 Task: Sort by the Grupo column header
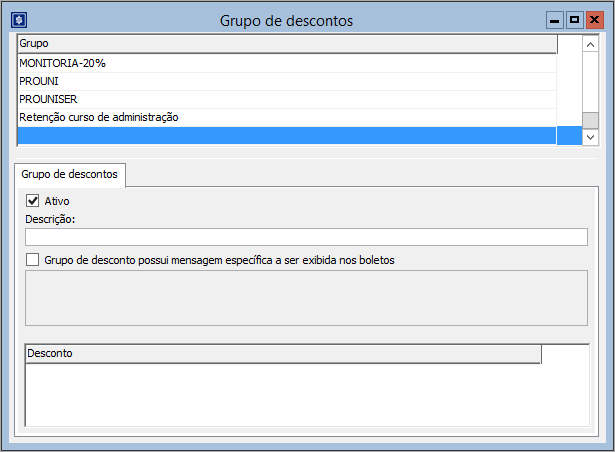(287, 44)
